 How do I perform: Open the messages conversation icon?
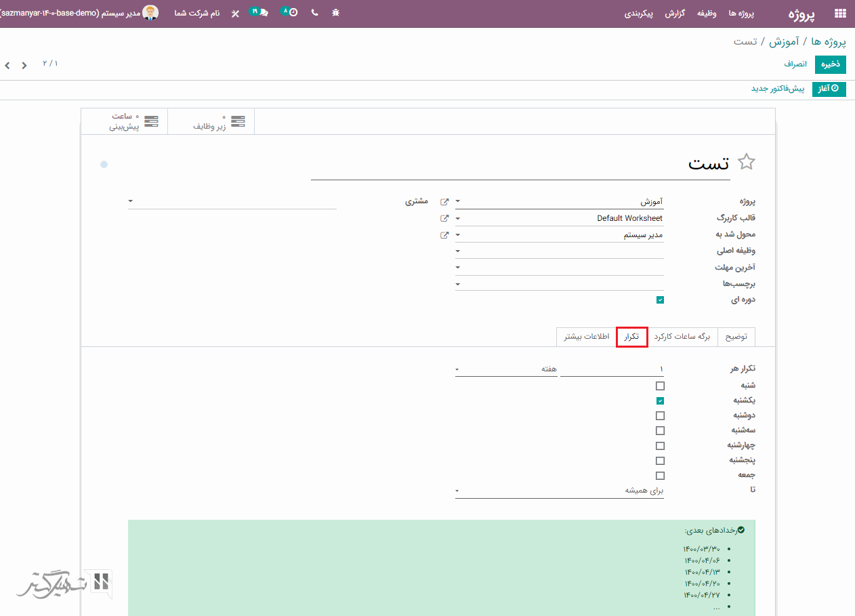[x=260, y=12]
